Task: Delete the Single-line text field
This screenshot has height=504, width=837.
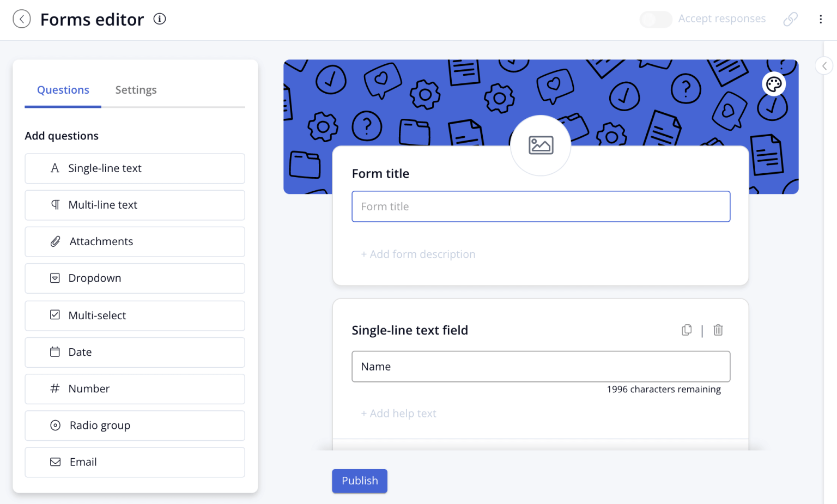Action: (718, 330)
